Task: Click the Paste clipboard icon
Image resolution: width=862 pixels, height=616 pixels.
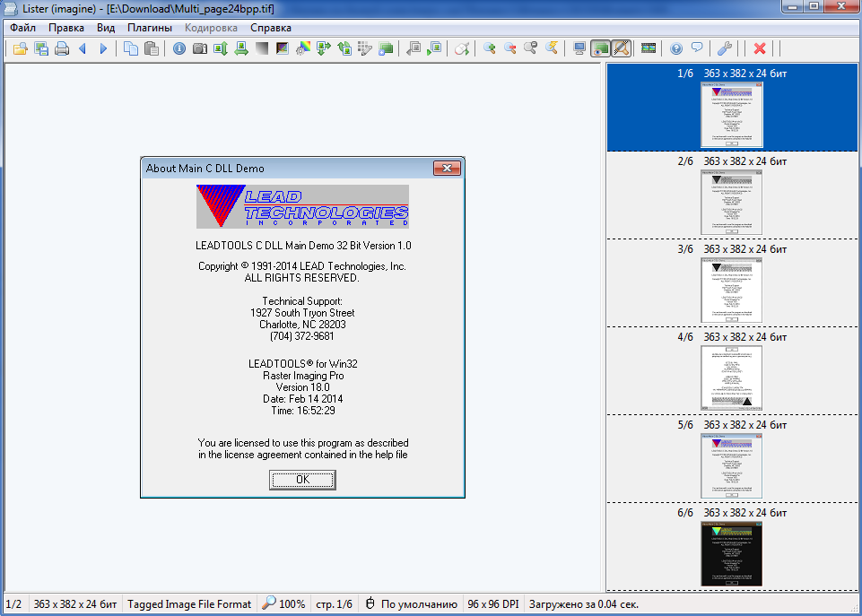Action: [152, 49]
